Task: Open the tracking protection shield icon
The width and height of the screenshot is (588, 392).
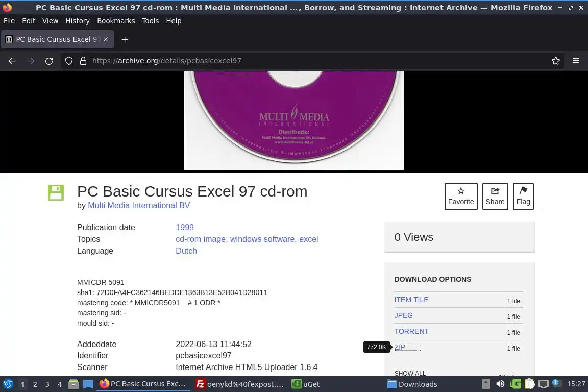Action: pos(68,61)
